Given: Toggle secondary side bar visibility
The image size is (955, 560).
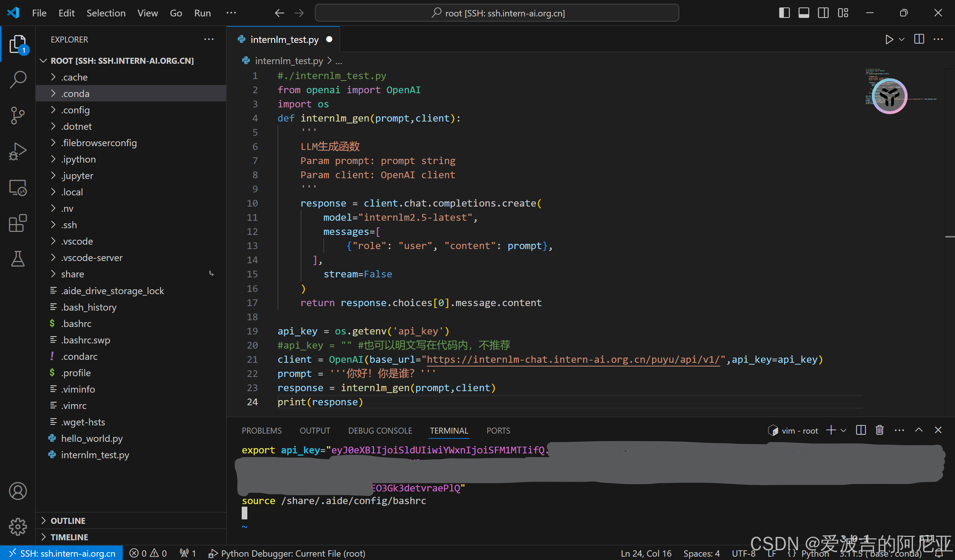Looking at the screenshot, I should coord(823,13).
